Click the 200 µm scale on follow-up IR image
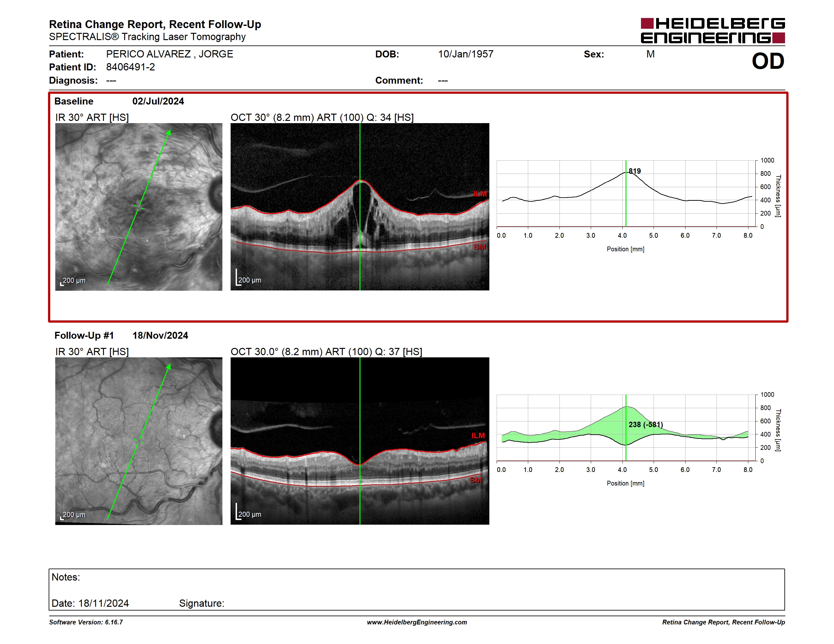Image resolution: width=834 pixels, height=644 pixels. click(73, 515)
